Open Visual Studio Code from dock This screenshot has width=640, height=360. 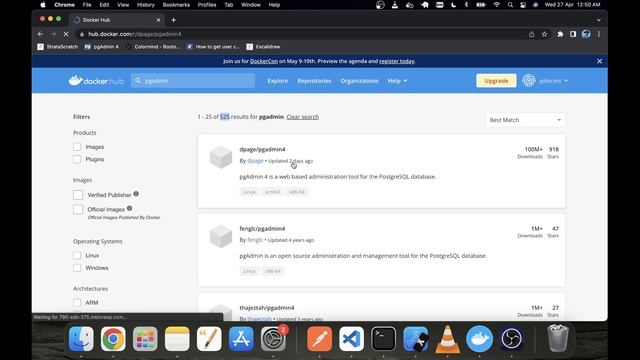point(351,339)
